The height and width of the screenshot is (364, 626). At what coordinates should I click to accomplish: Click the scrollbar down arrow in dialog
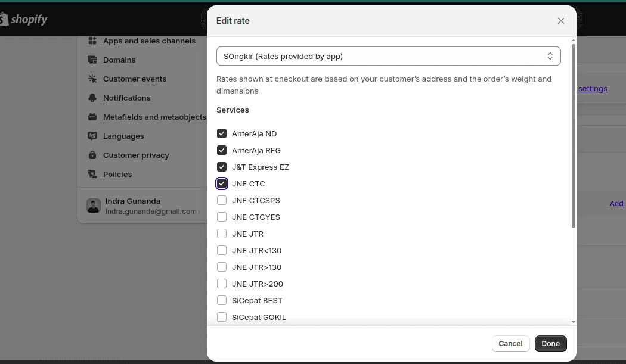click(574, 322)
